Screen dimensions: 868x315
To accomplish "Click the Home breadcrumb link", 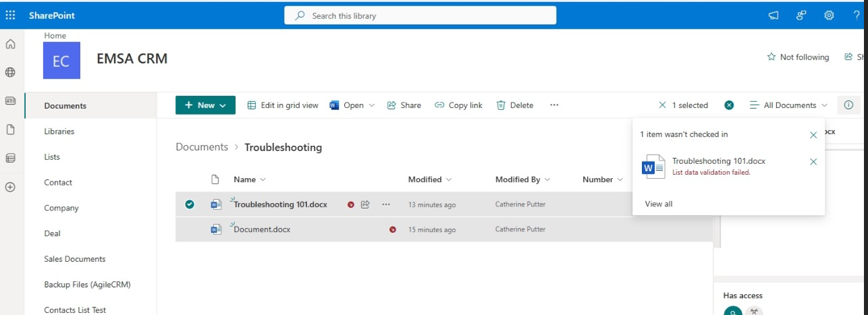I will [55, 35].
